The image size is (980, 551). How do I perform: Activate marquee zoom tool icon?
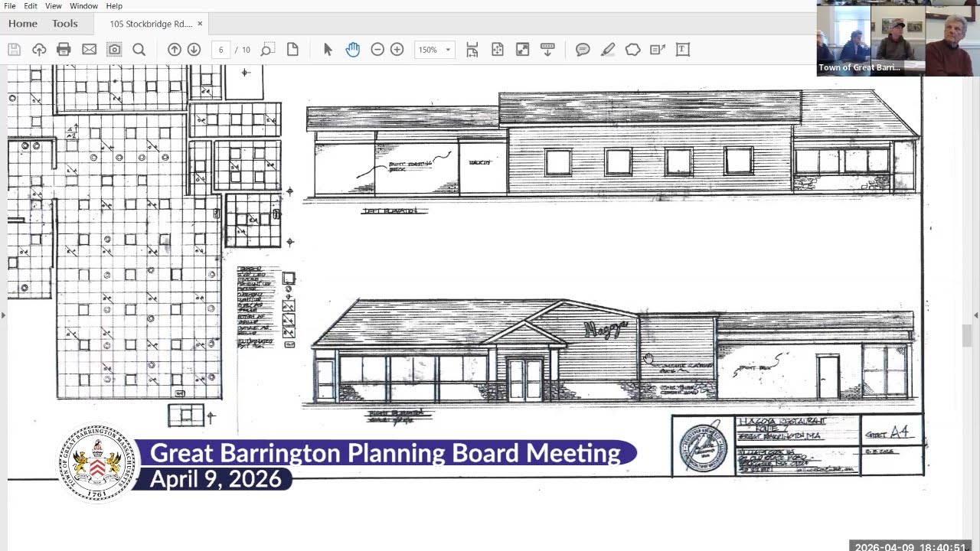tap(266, 50)
